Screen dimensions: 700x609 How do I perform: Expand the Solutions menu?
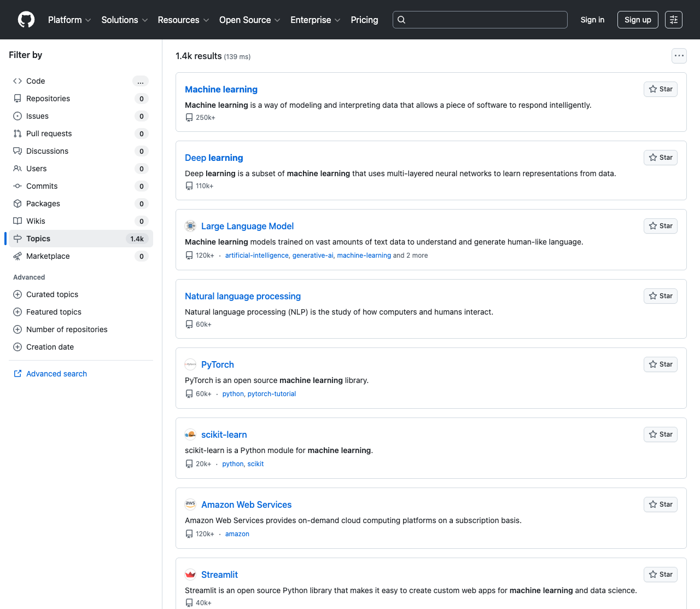[x=125, y=20]
